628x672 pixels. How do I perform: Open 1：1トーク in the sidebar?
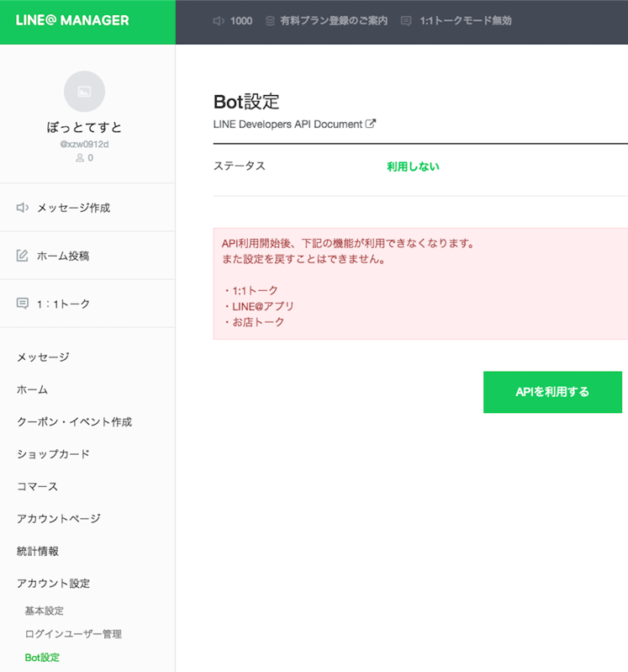pos(63,304)
